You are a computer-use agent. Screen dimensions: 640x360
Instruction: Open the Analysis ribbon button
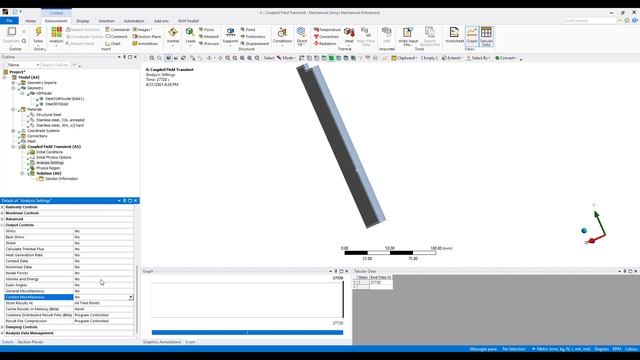click(x=56, y=35)
